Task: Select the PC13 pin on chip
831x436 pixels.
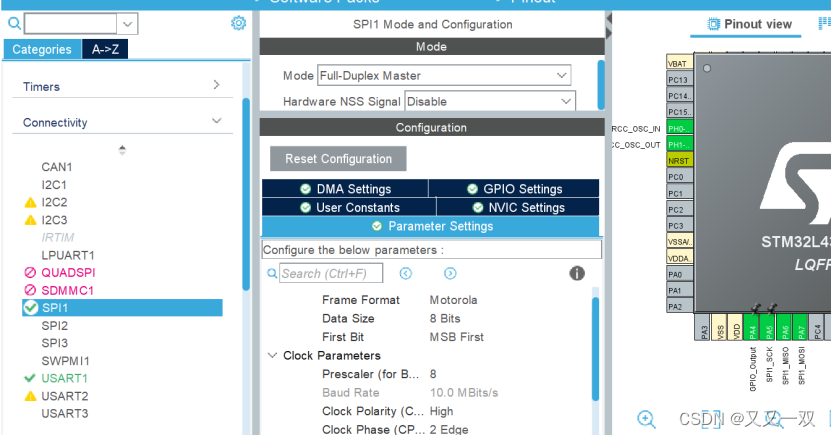Action: pyautogui.click(x=679, y=79)
